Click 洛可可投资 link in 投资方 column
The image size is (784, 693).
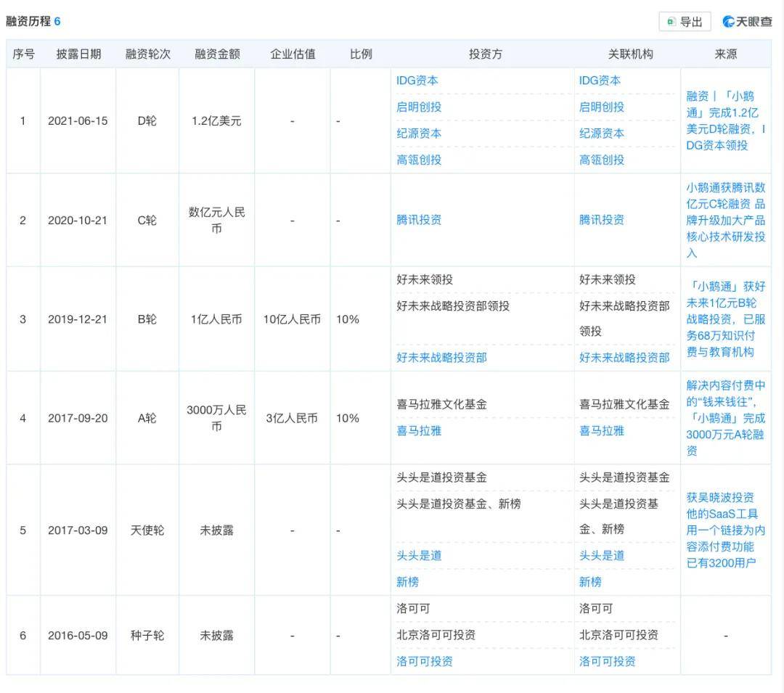424,661
